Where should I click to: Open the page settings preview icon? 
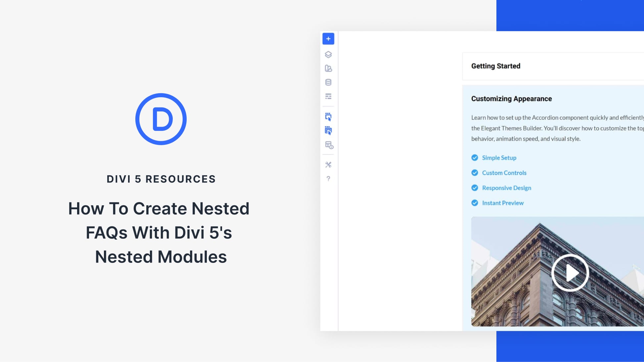pos(328,145)
